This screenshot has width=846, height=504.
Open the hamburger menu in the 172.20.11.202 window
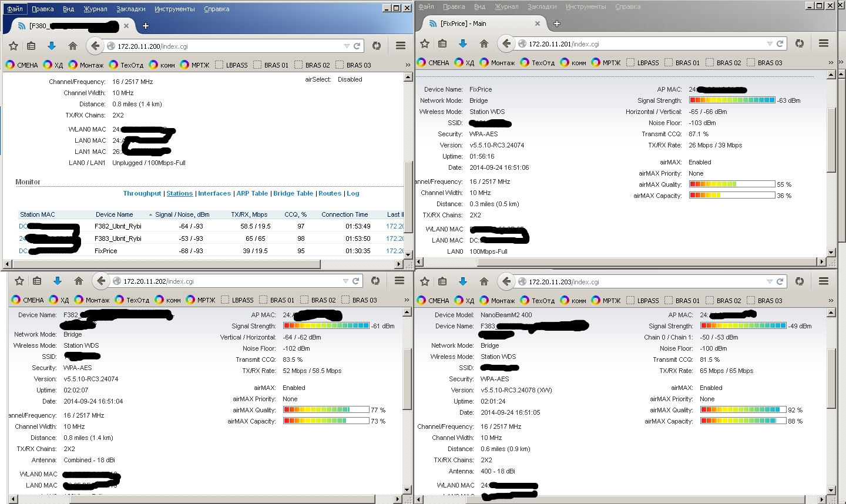(399, 281)
